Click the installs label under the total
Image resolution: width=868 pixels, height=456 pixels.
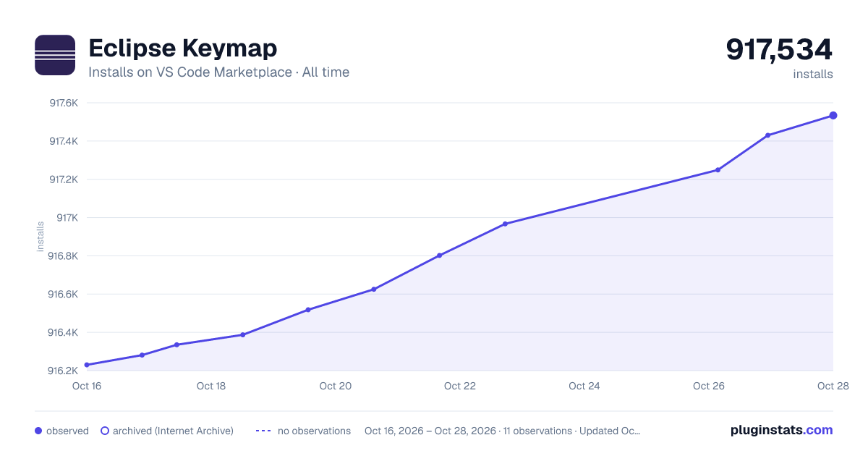tap(813, 74)
